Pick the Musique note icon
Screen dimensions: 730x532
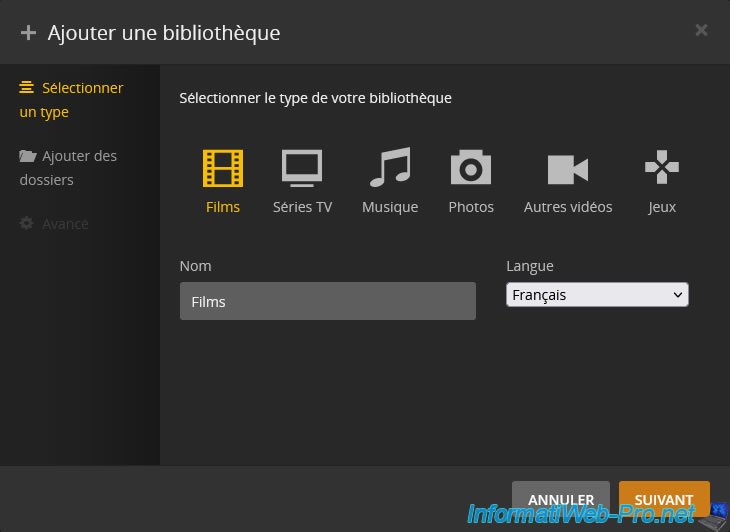click(390, 168)
